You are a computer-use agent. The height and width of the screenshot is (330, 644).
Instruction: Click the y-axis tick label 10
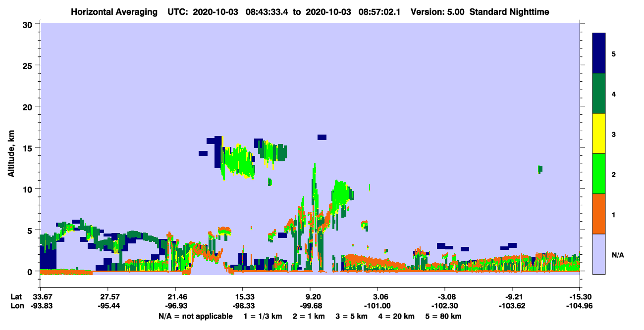(29, 189)
